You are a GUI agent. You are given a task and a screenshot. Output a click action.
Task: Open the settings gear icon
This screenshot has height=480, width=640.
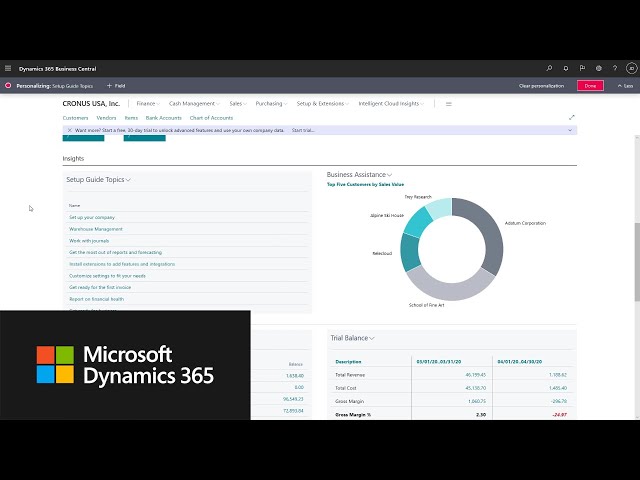(x=599, y=68)
